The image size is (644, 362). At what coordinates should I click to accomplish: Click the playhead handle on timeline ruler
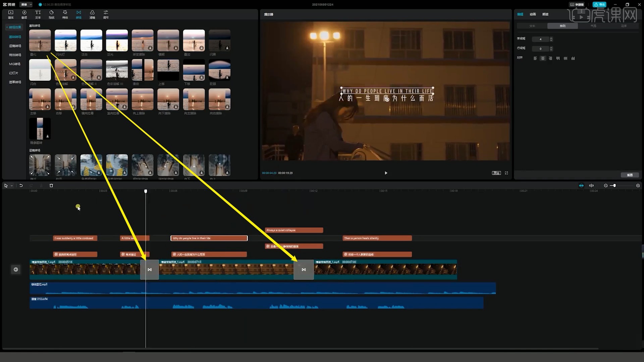[146, 191]
